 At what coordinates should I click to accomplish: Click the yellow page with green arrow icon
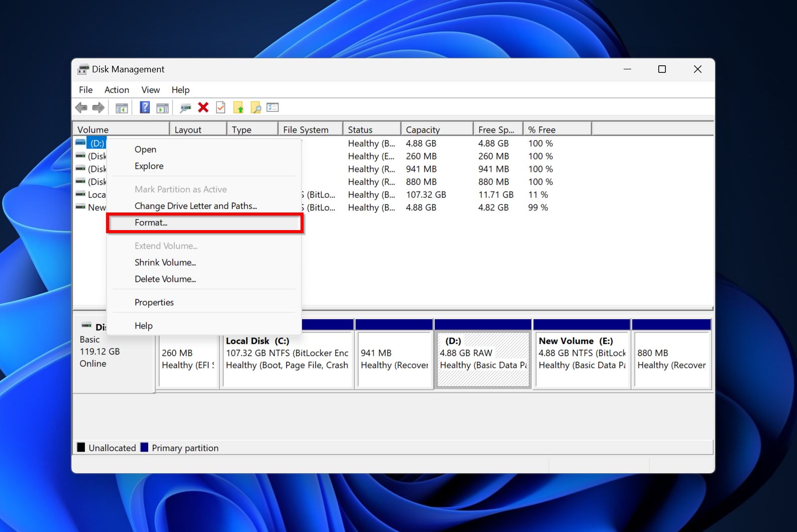(238, 108)
